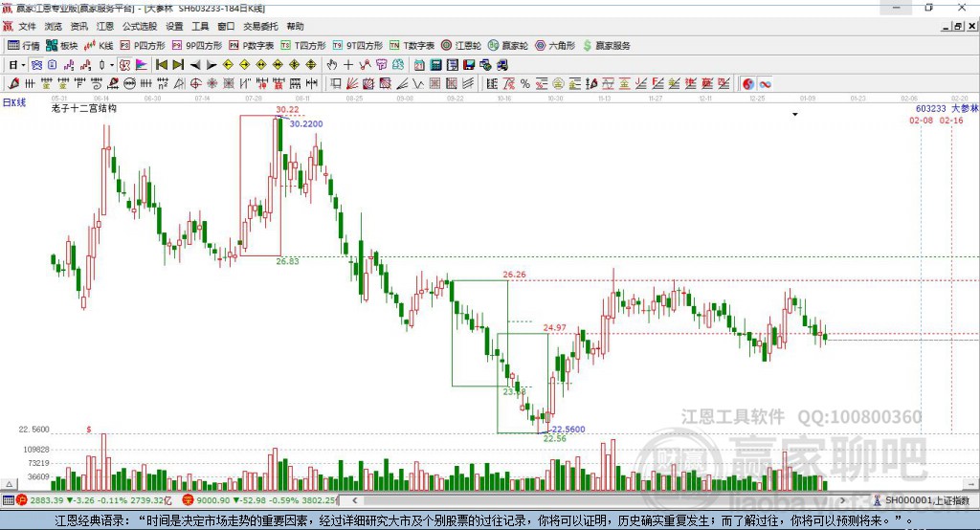The width and height of the screenshot is (980, 530).
Task: Click the 日K线 period label
Action: point(14,102)
